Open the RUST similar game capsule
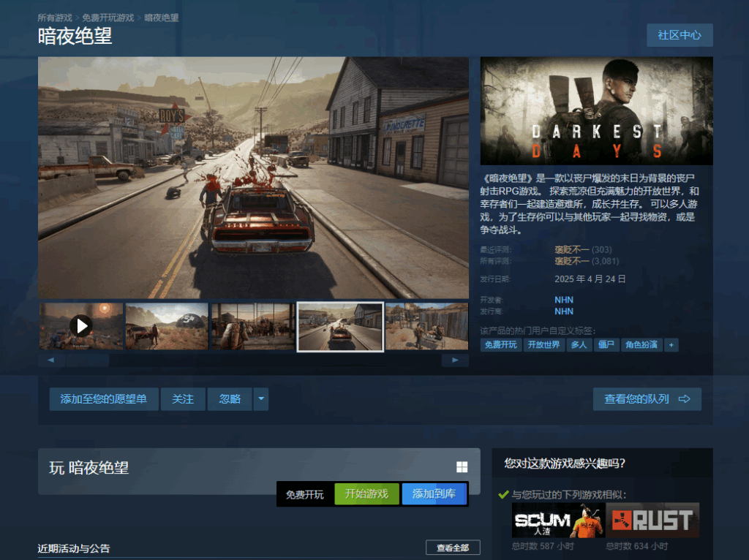749x560 pixels. tap(652, 520)
